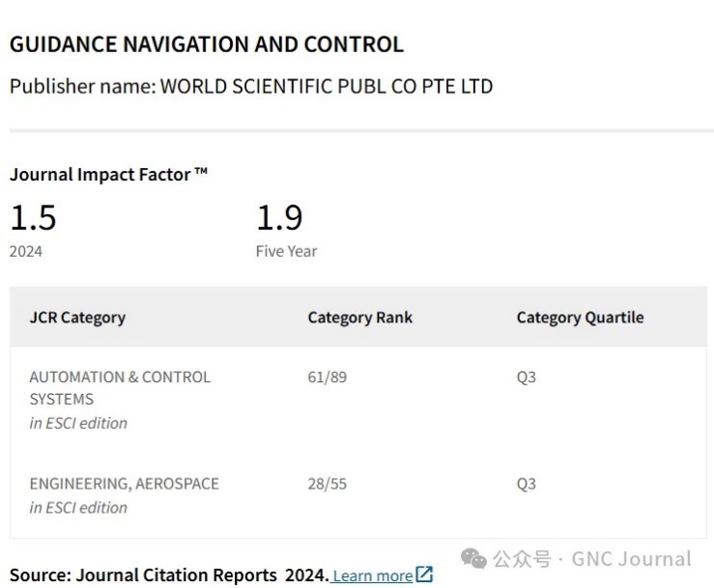Click the GUIDANCE NAVIGATION AND CONTROL journal title

(206, 44)
